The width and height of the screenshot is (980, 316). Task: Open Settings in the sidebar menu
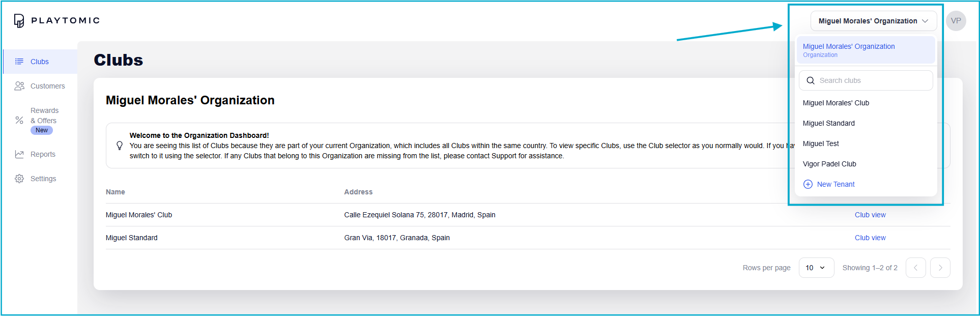[x=40, y=179]
